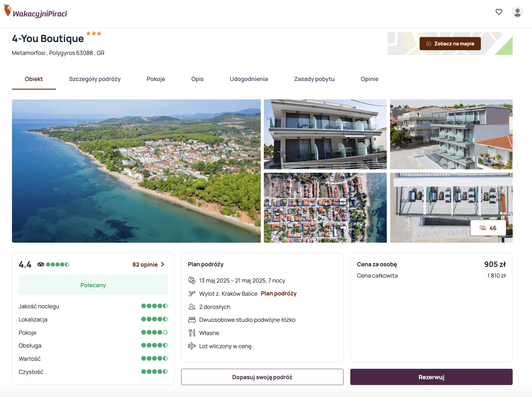Click the fork and knife meals icon
Screen dimensions: 532x397
192,333
